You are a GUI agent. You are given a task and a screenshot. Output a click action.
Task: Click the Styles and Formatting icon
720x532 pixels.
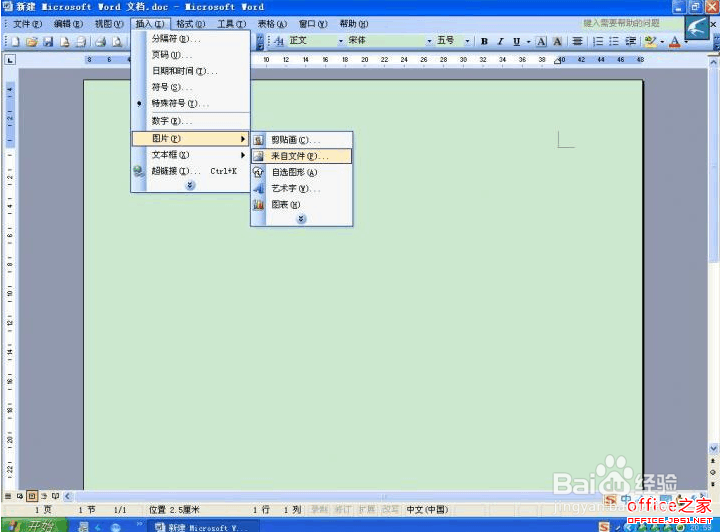tap(279, 41)
